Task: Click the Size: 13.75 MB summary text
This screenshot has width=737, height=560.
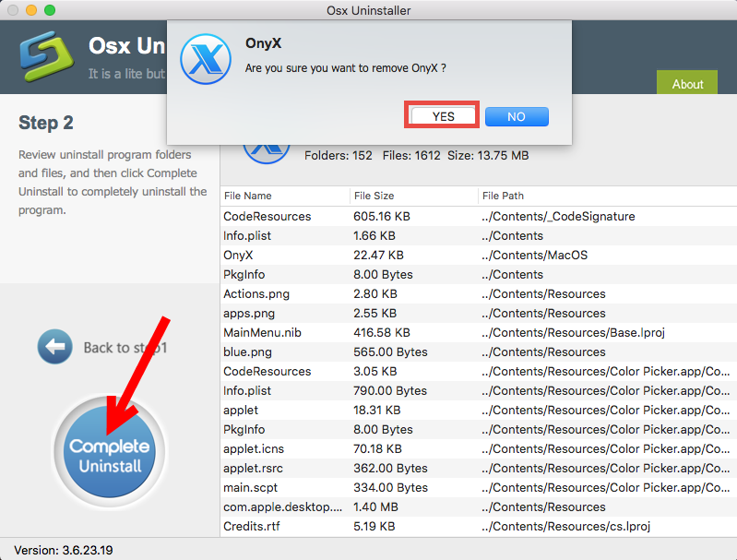Action: (488, 156)
